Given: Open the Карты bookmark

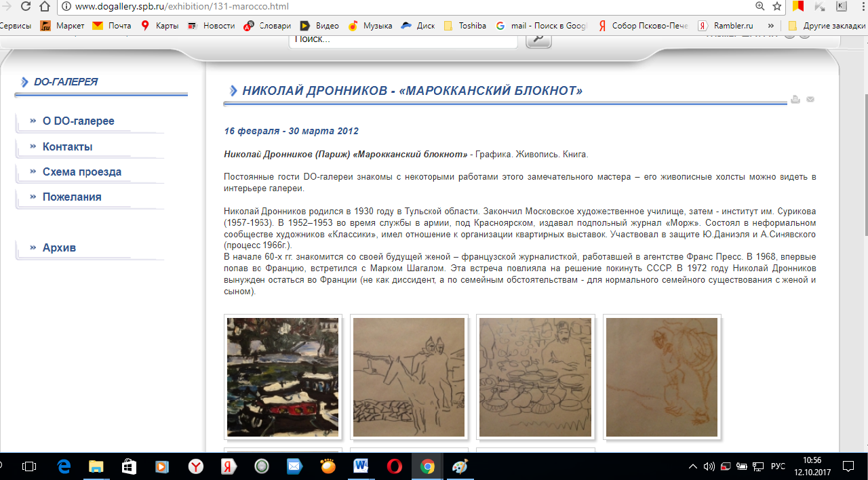Looking at the screenshot, I should tap(159, 26).
